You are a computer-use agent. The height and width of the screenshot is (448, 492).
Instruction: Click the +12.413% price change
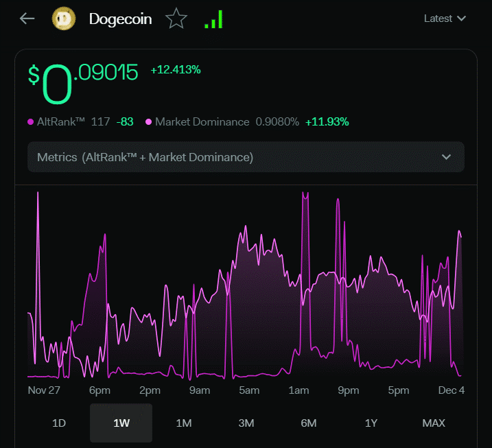pyautogui.click(x=176, y=70)
